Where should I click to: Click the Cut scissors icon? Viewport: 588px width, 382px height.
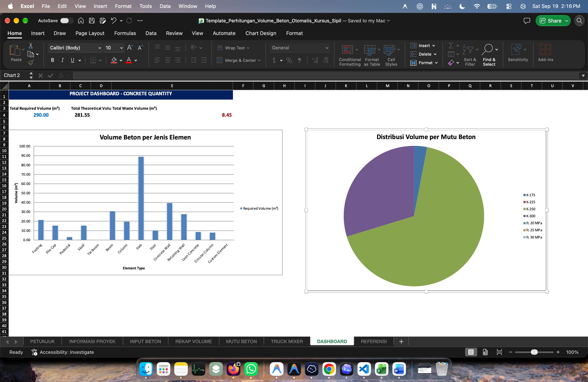coord(31,46)
